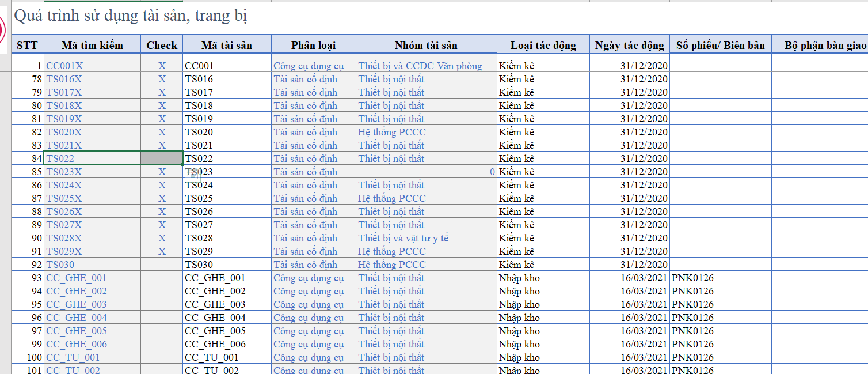Select the empty gray Check cell for TS022
This screenshot has height=374, width=868.
tap(162, 158)
